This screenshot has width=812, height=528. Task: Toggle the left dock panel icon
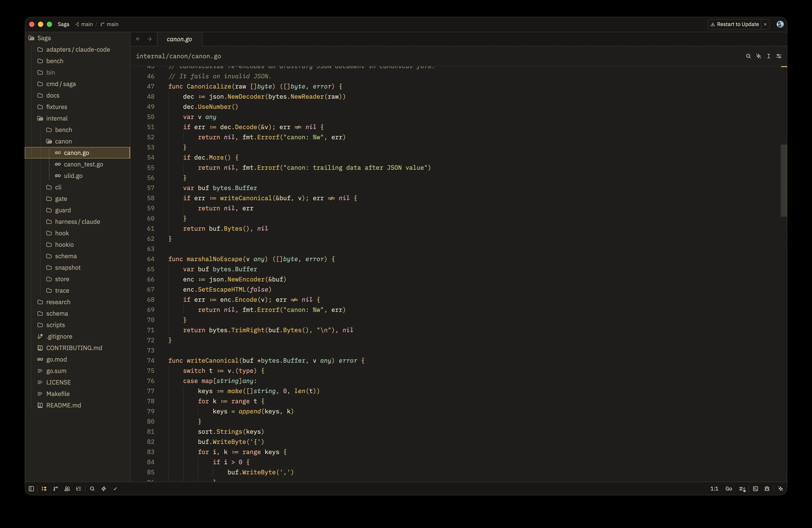tap(31, 488)
